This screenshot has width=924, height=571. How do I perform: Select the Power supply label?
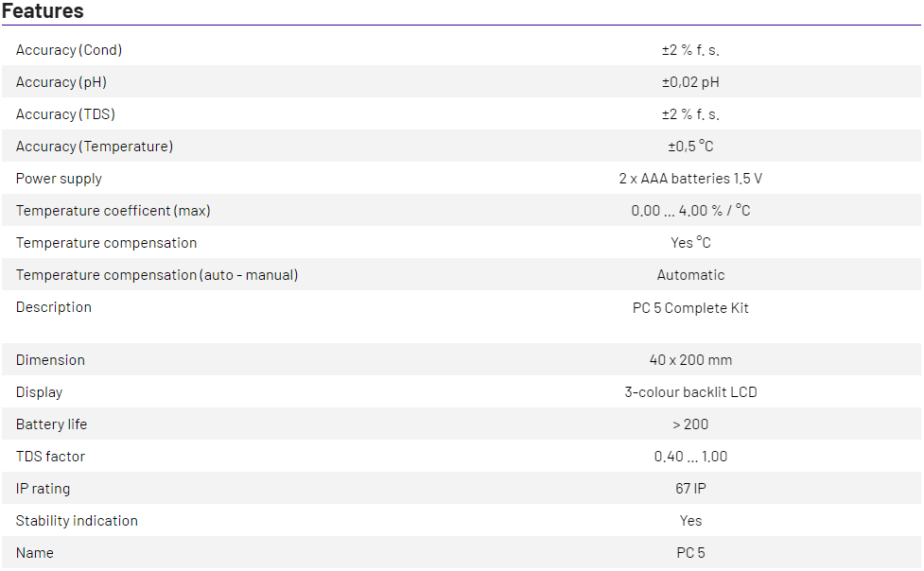tap(59, 179)
